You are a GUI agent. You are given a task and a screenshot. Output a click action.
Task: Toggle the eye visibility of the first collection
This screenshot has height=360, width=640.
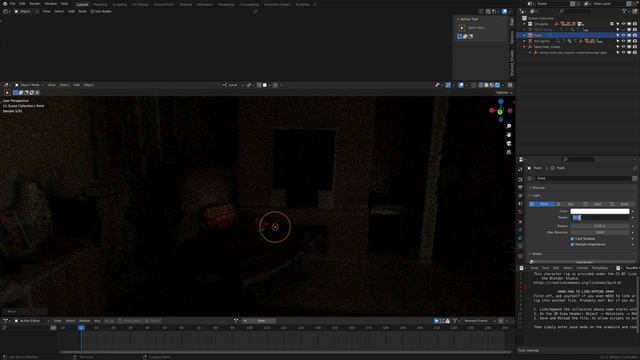tap(623, 24)
